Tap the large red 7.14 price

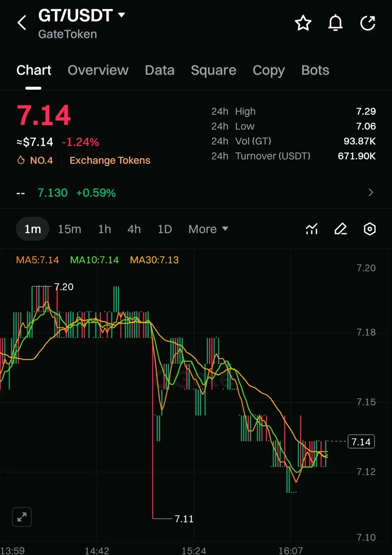[x=44, y=116]
